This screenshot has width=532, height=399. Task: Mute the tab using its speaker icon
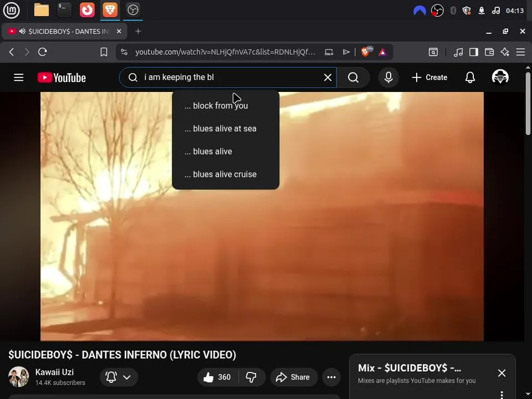(x=22, y=31)
